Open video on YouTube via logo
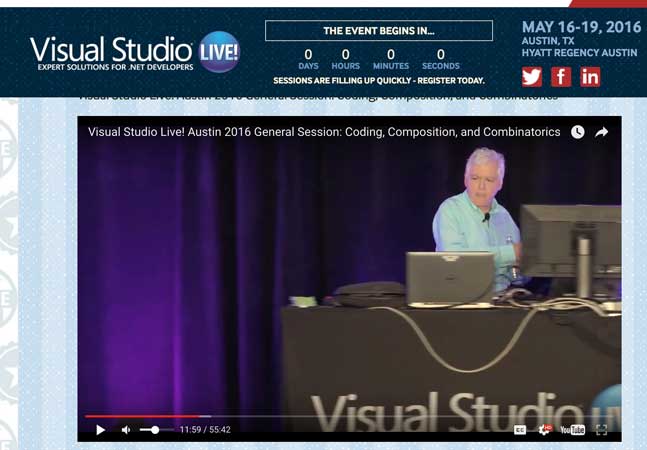The width and height of the screenshot is (647, 450). [x=572, y=430]
